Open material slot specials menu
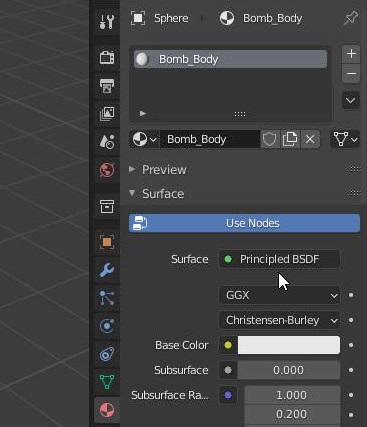This screenshot has width=367, height=427. 351,100
